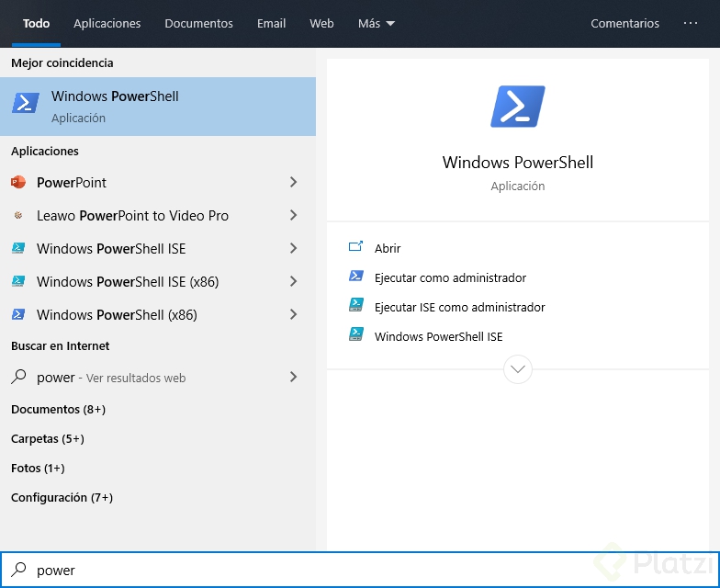Click the PowerPoint app icon in results
The height and width of the screenshot is (588, 720).
coord(18,182)
